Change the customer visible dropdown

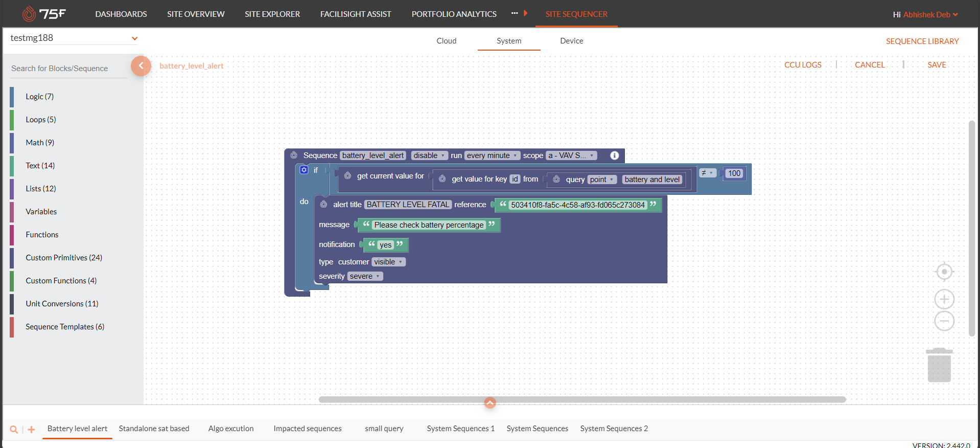point(388,262)
